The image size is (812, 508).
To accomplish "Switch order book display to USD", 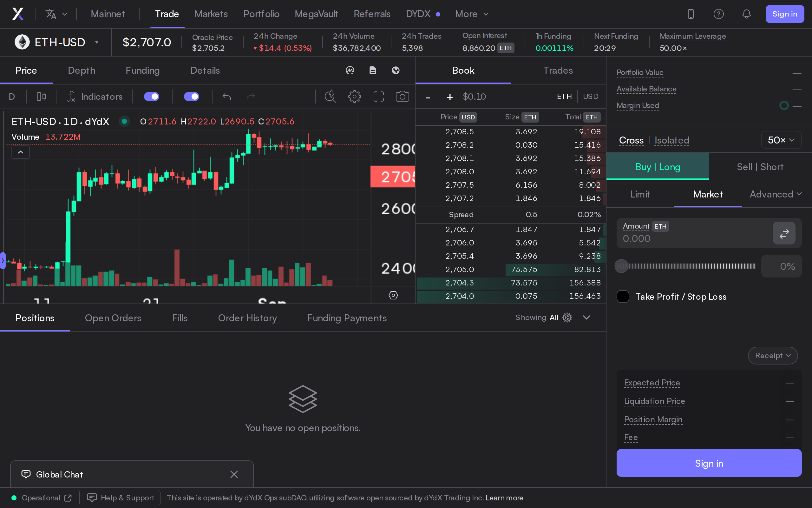I will click(x=591, y=97).
